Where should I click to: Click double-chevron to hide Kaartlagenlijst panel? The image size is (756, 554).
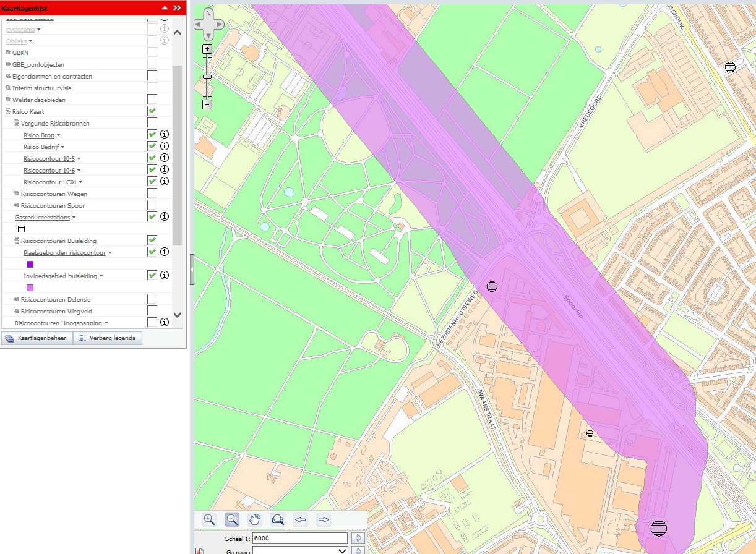[177, 8]
